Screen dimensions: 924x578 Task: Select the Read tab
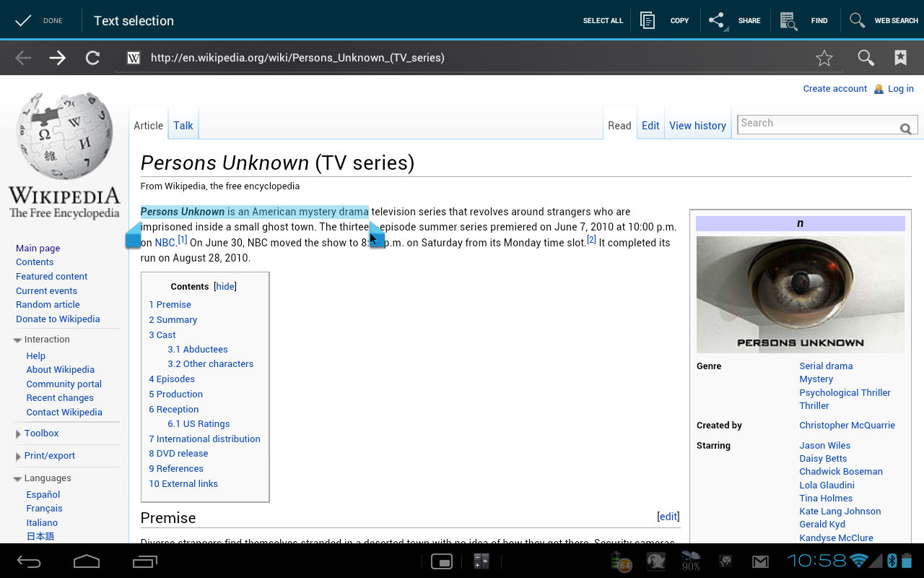tap(619, 126)
